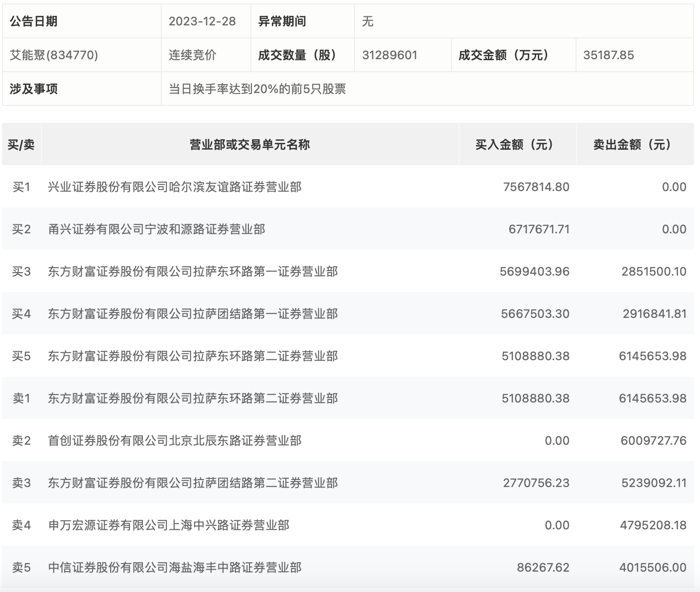Click the 卖1 row label
700x592 pixels.
coord(21,398)
